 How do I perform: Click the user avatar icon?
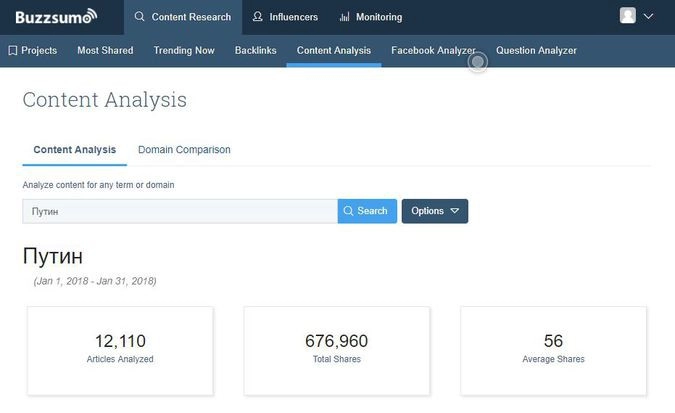628,16
